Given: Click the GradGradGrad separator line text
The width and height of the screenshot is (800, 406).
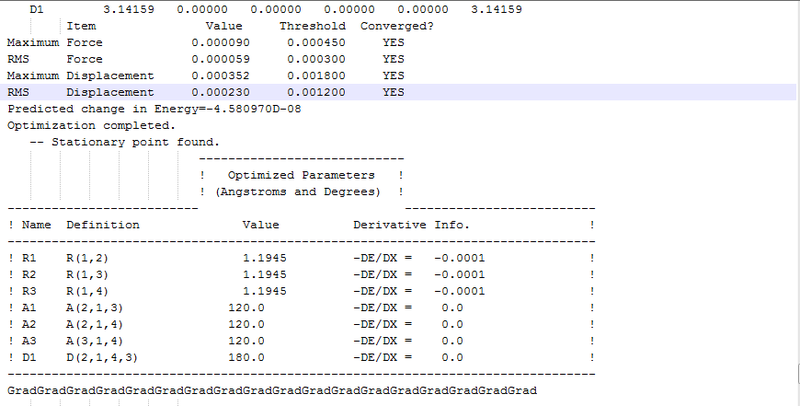Looking at the screenshot, I should point(272,391).
